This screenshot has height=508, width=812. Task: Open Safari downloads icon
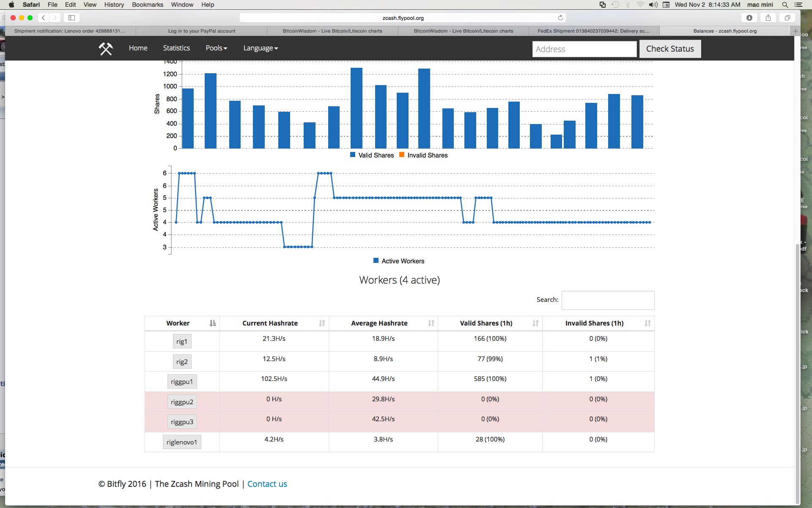749,18
